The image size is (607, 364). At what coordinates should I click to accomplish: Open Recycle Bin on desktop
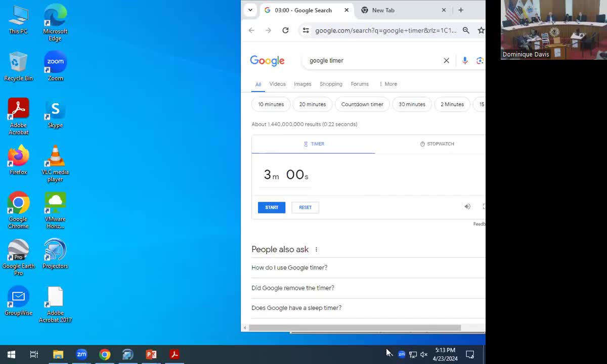click(18, 67)
